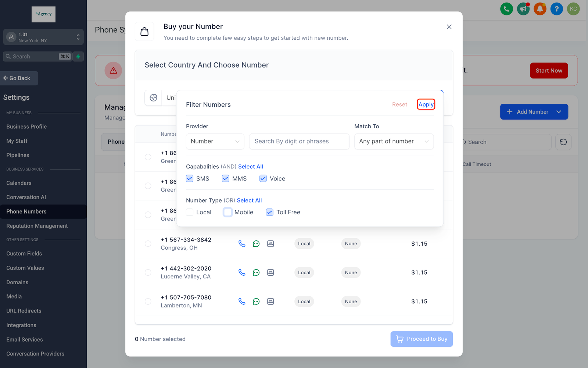588x368 pixels.
Task: Open the Provider Number dropdown
Action: click(x=215, y=142)
